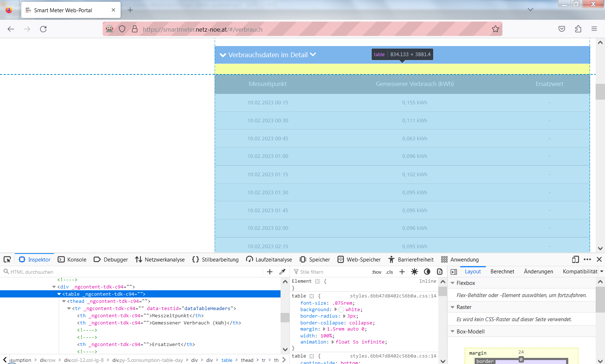Move breadcrumbs left with arrow

[5, 360]
